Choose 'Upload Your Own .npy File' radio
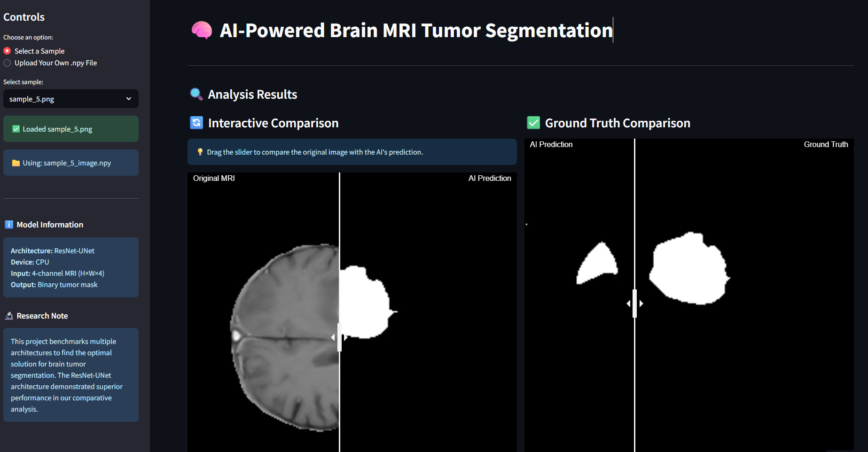The width and height of the screenshot is (868, 452). [x=7, y=63]
